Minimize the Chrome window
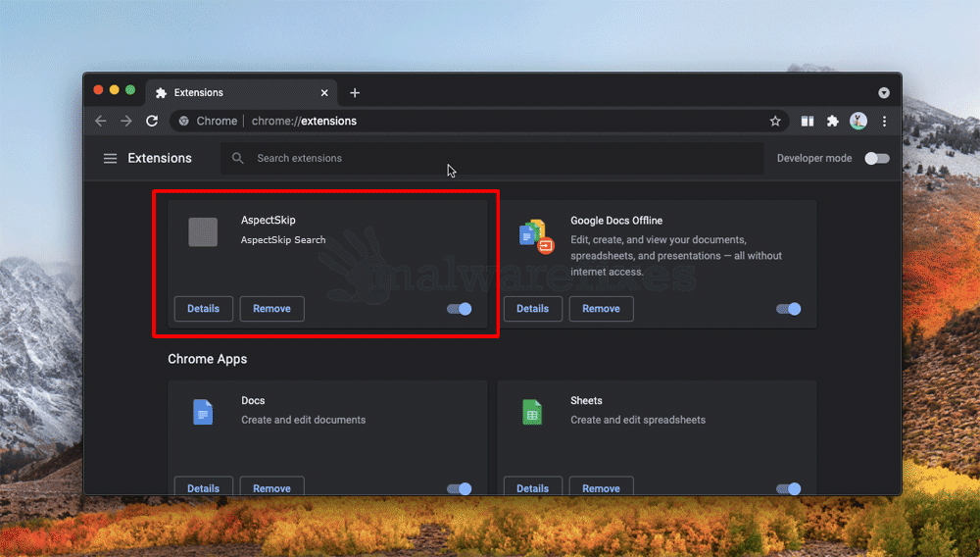Viewport: 980px width, 557px height. pyautogui.click(x=115, y=90)
